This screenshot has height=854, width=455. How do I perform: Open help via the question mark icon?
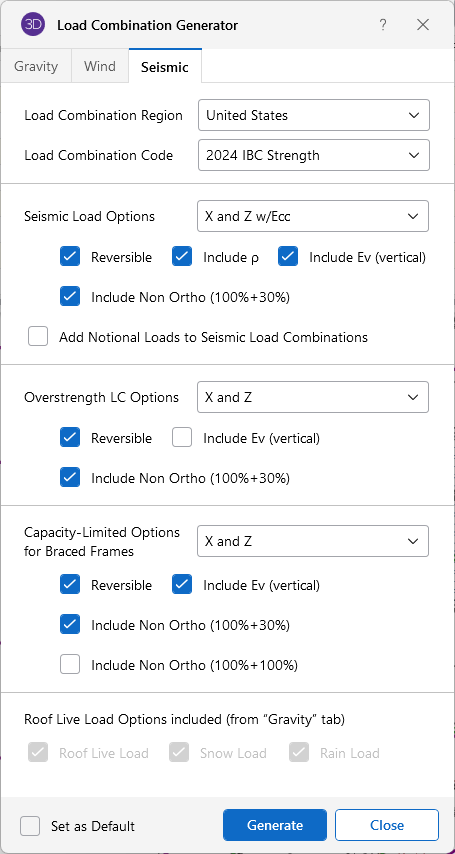click(x=383, y=25)
